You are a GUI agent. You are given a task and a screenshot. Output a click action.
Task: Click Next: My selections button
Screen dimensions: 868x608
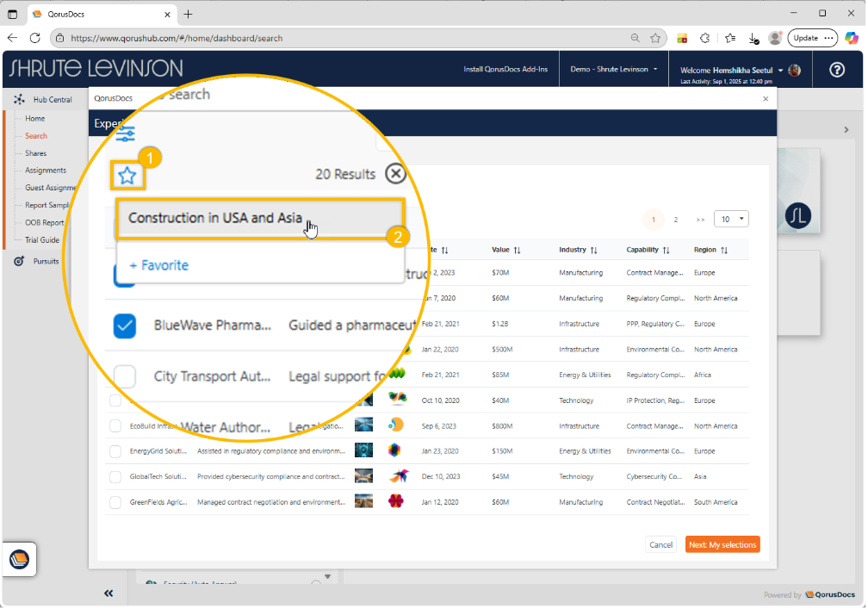(x=722, y=545)
